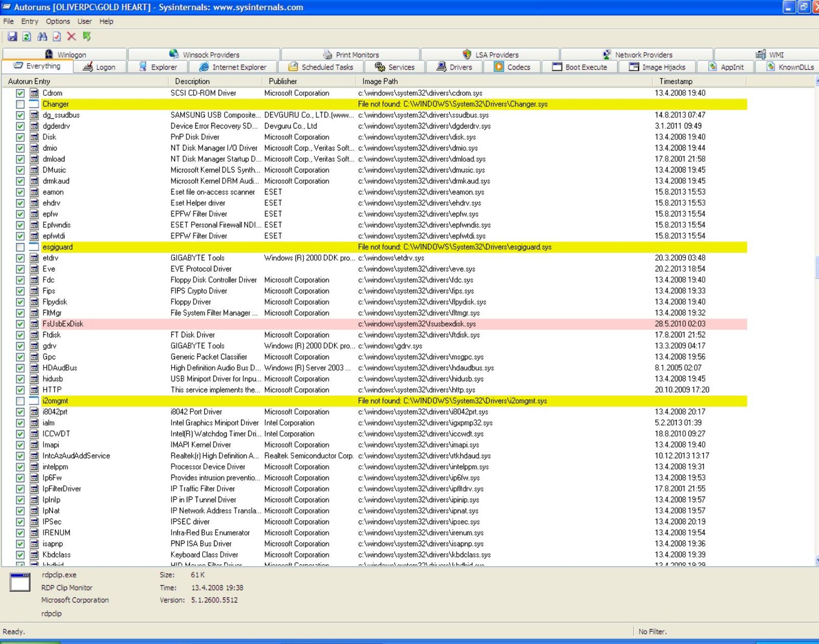Viewport: 819px width, 644px height.
Task: Switch to the Drivers tab
Action: click(x=454, y=67)
